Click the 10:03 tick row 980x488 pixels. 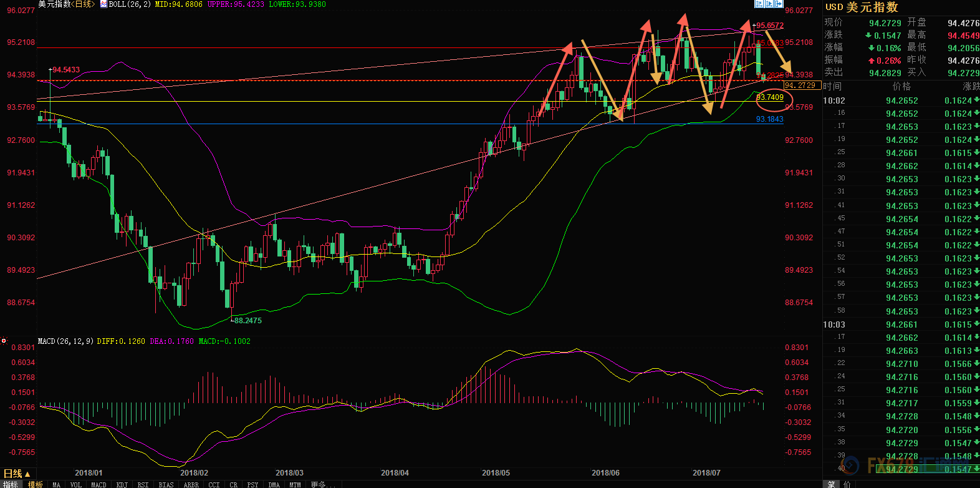(901, 325)
